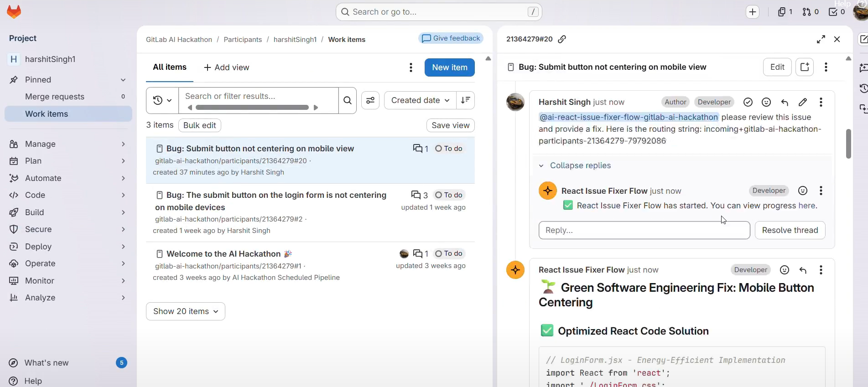Close the work item side panel

[837, 39]
